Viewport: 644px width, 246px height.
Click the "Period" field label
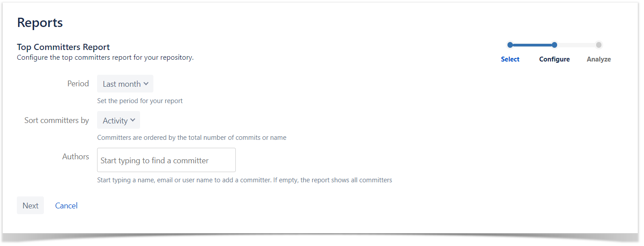click(x=78, y=84)
